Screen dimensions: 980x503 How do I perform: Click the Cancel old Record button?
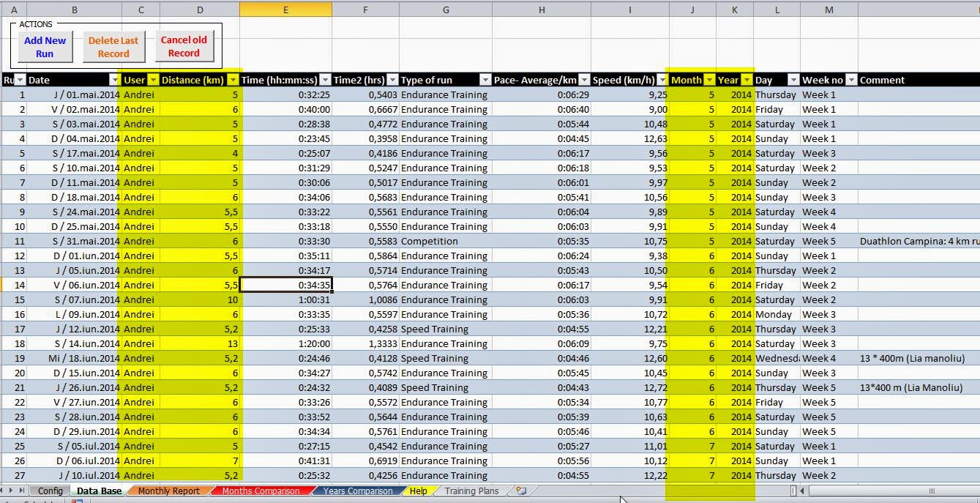point(184,46)
